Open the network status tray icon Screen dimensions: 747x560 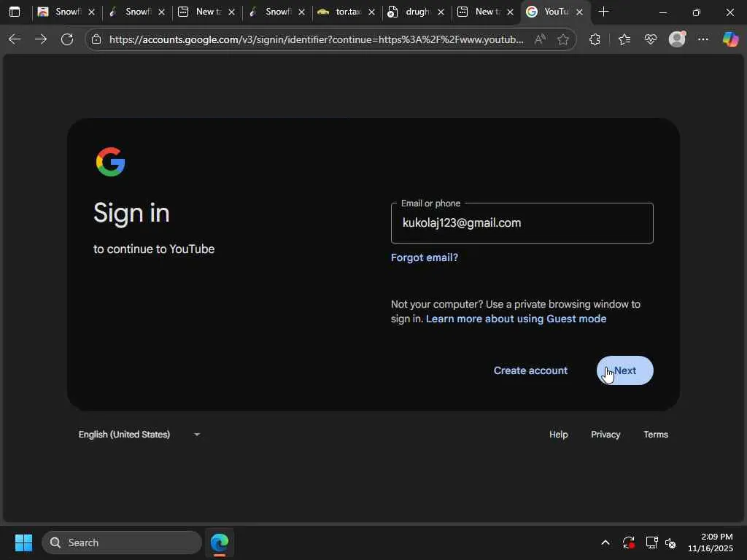tap(651, 542)
